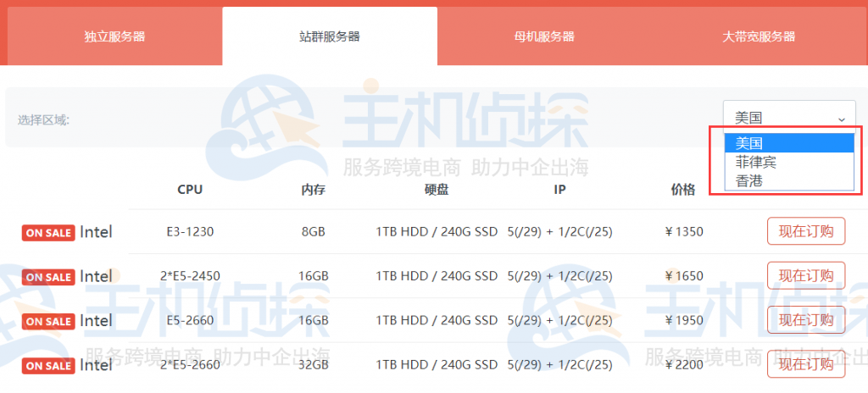Click the ON SALE badge in the 32GB row
Viewport: 868px width, 393px height.
click(48, 366)
